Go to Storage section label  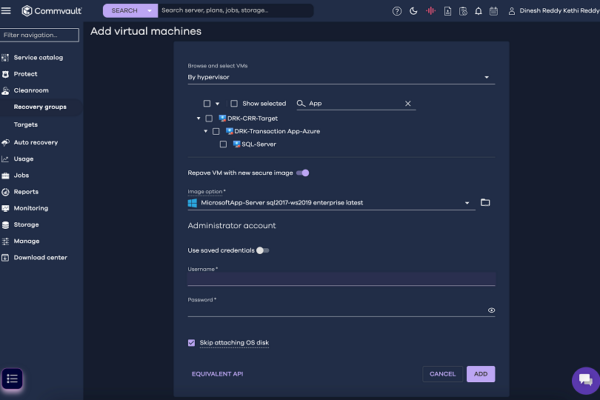26,225
